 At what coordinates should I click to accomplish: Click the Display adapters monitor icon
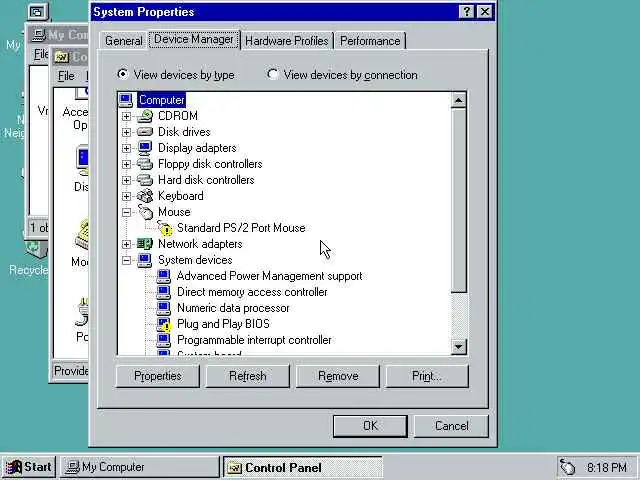(x=145, y=148)
